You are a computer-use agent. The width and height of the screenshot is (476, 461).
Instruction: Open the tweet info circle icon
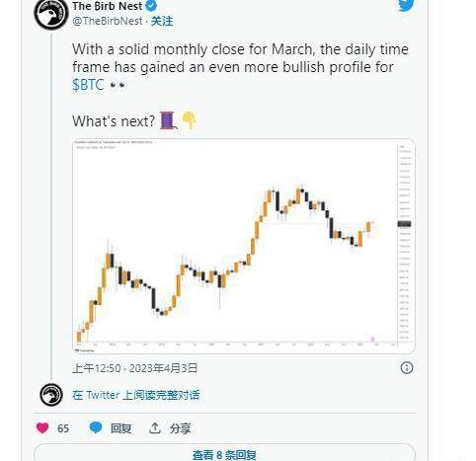click(407, 367)
